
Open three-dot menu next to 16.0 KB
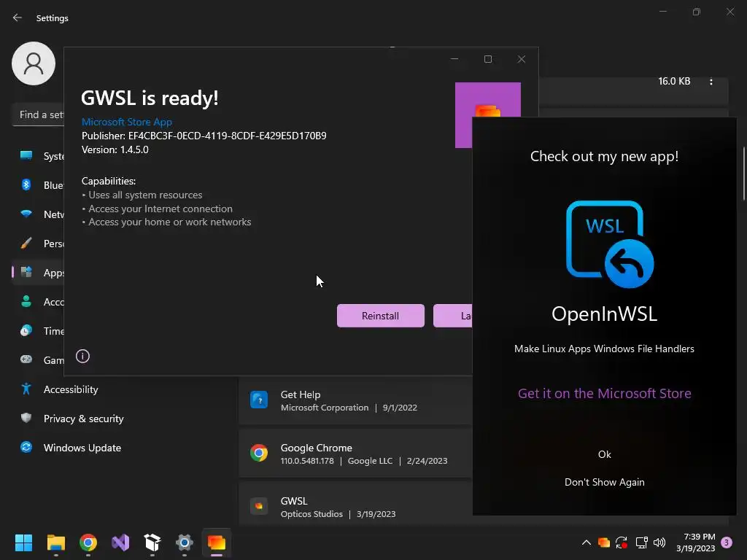click(x=711, y=82)
